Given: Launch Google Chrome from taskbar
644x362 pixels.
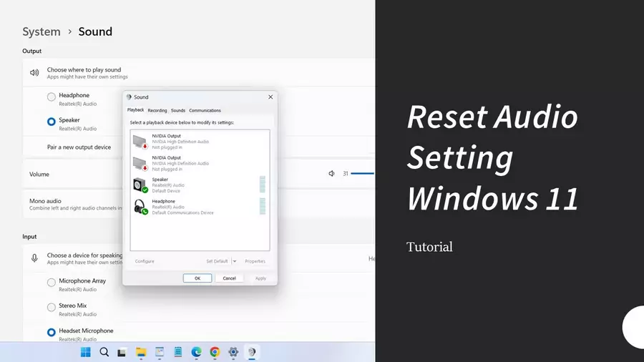Looking at the screenshot, I should (x=215, y=352).
